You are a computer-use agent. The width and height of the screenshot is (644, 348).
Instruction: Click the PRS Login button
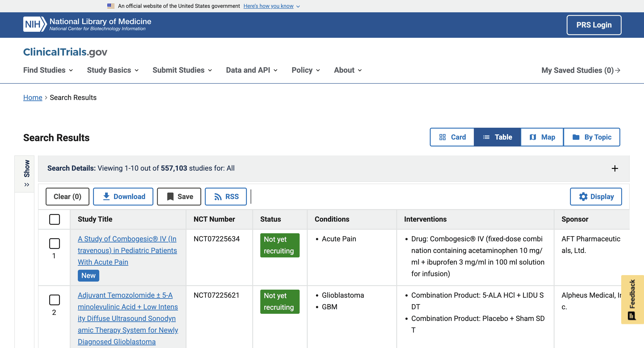(594, 25)
